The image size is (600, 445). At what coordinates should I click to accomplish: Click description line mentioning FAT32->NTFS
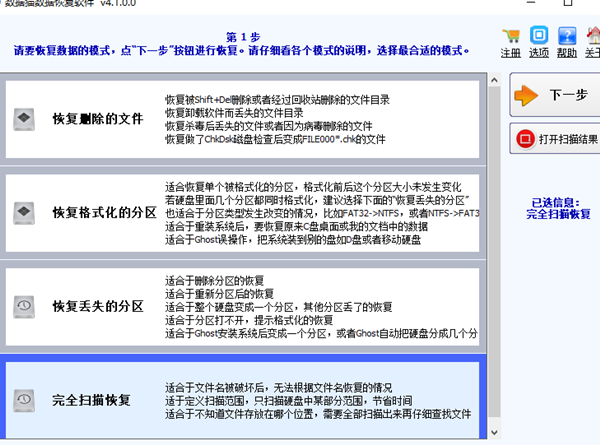coord(322,213)
